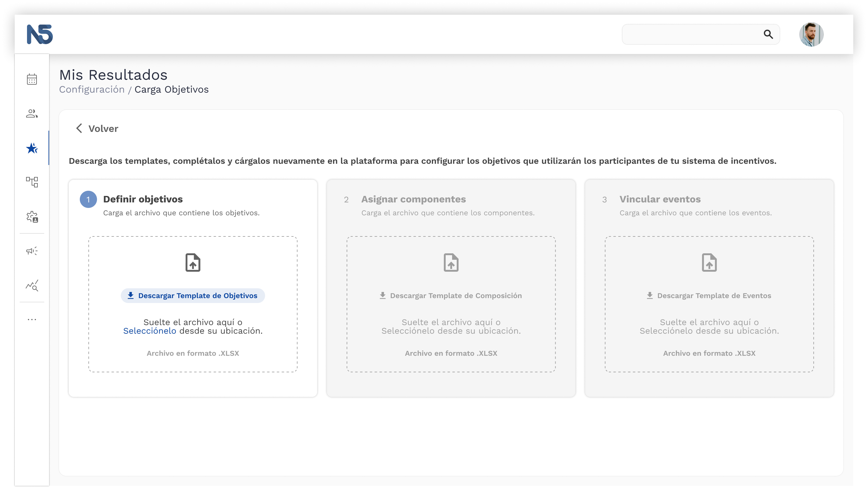The width and height of the screenshot is (868, 487).
Task: Click the search magnifier icon
Action: [x=768, y=34]
